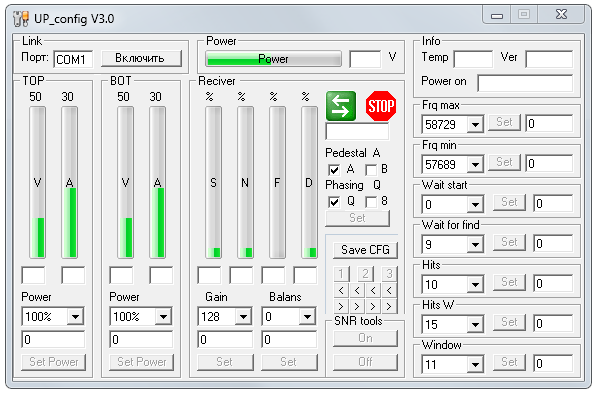Click the value field below Gain dropdown
This screenshot has height=395, width=596.
pos(225,339)
